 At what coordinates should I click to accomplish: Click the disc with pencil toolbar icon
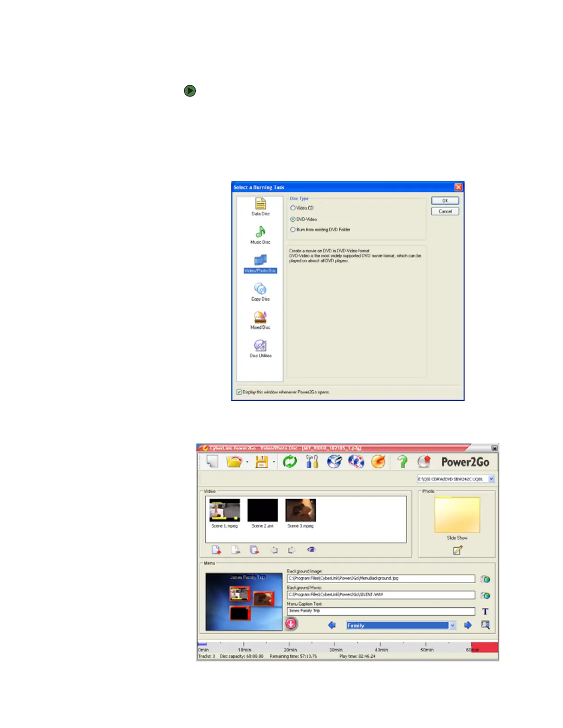334,461
